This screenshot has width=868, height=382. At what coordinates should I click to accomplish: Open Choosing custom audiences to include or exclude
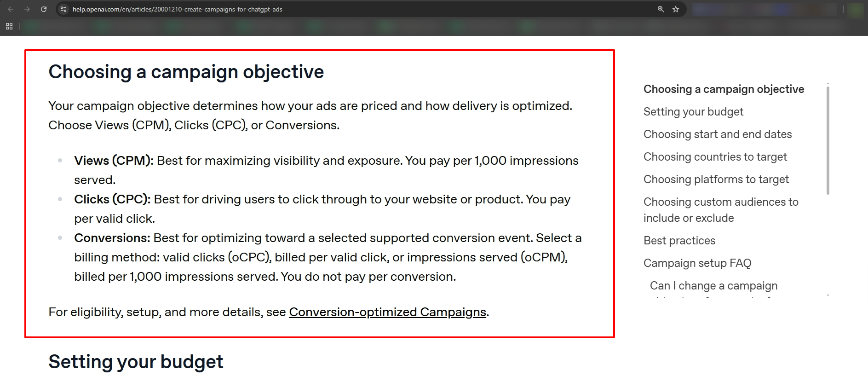click(x=721, y=210)
